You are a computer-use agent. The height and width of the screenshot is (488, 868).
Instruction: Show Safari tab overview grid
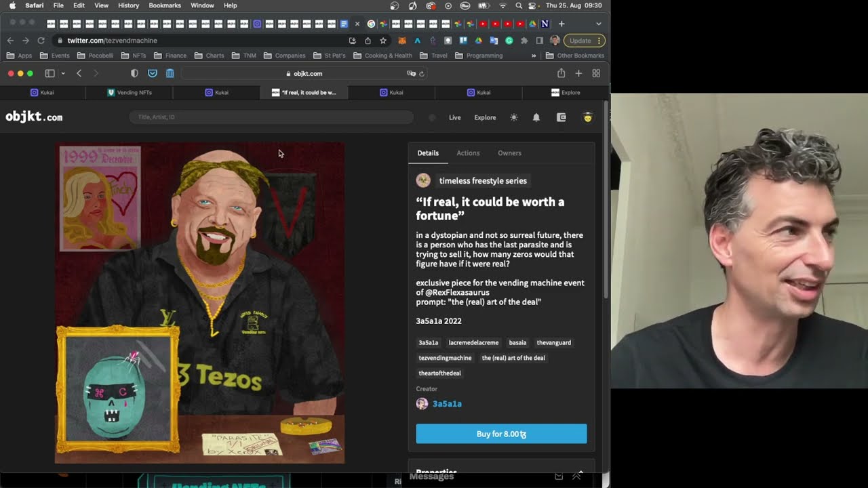[x=596, y=73]
